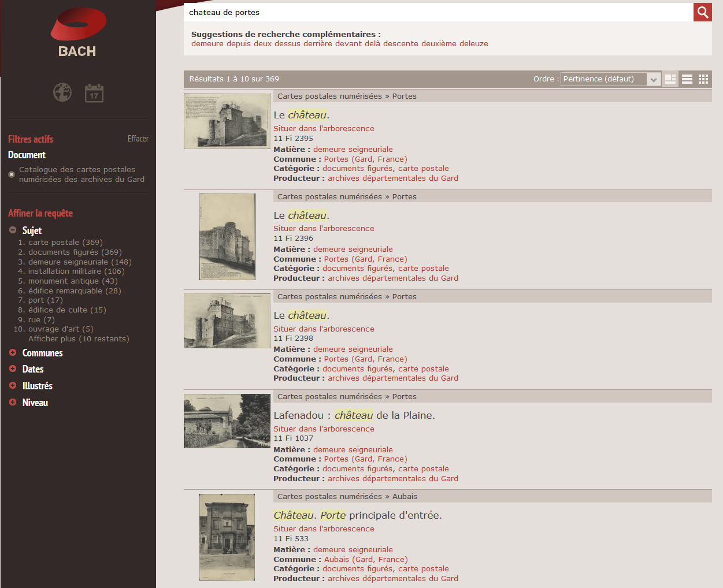The height and width of the screenshot is (588, 723).
Task: Open the globe map icon in sidebar
Action: coord(62,92)
